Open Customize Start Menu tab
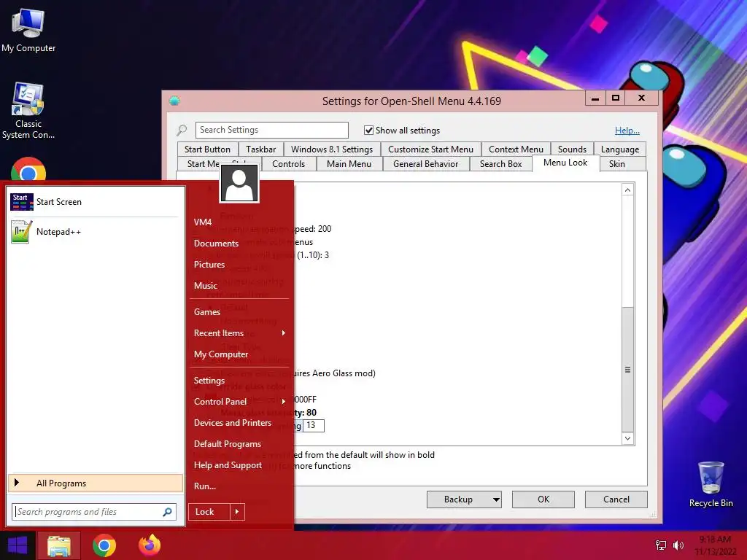The width and height of the screenshot is (747, 560). 430,149
